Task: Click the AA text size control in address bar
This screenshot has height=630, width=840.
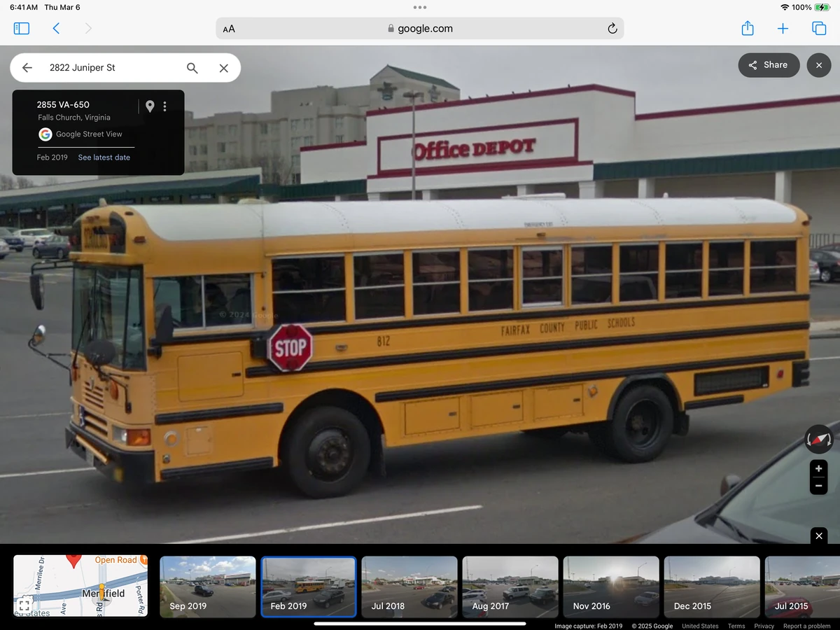Action: coord(228,29)
